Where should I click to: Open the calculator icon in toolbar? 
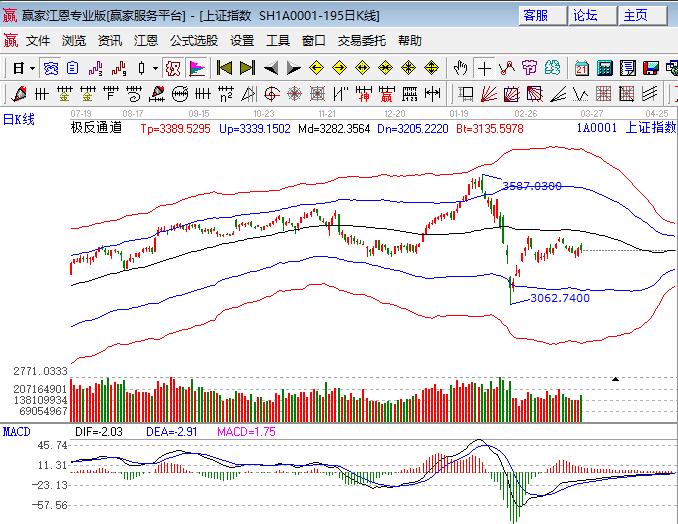(605, 68)
